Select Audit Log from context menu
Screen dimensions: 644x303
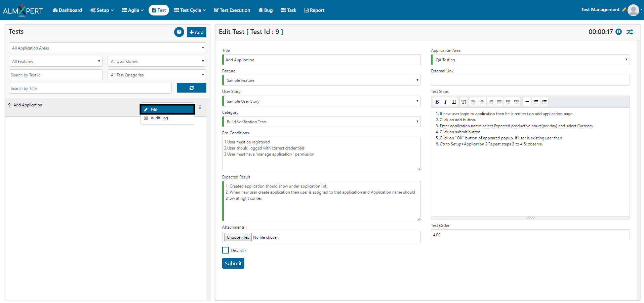coord(159,118)
